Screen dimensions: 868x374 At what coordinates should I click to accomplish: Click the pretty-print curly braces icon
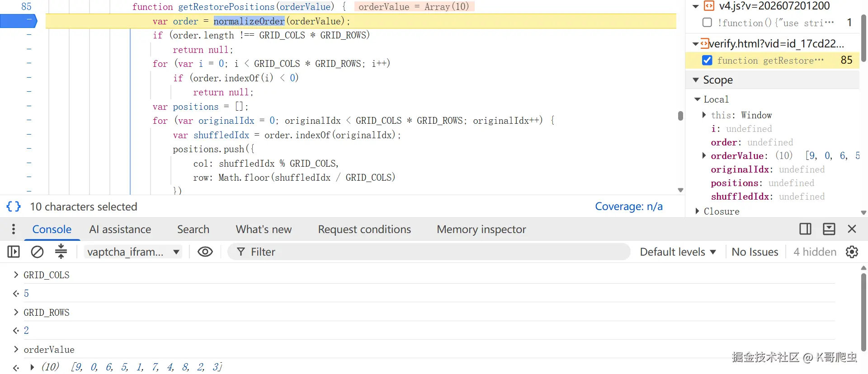click(14, 206)
